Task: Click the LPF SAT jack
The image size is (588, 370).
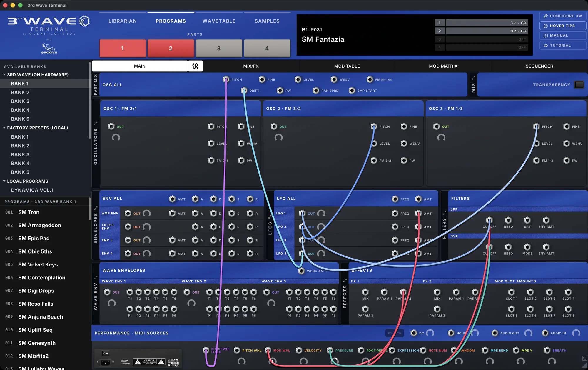Action: click(527, 220)
